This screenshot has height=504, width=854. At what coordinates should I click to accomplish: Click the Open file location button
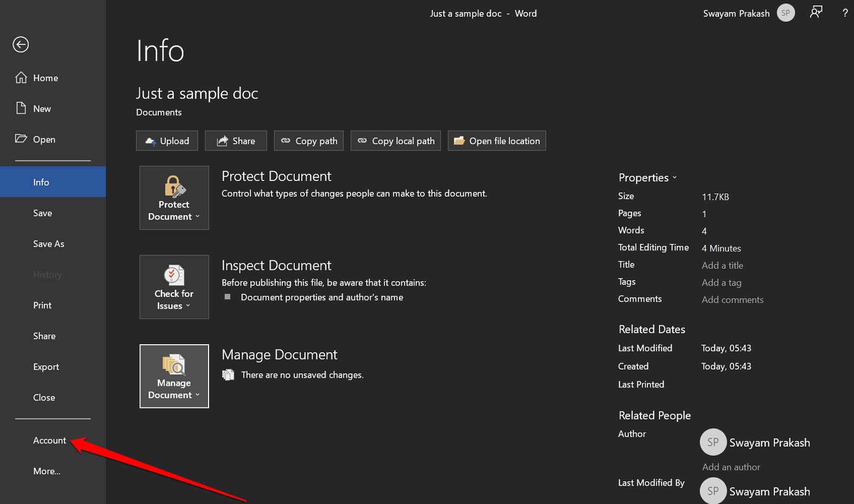[497, 141]
